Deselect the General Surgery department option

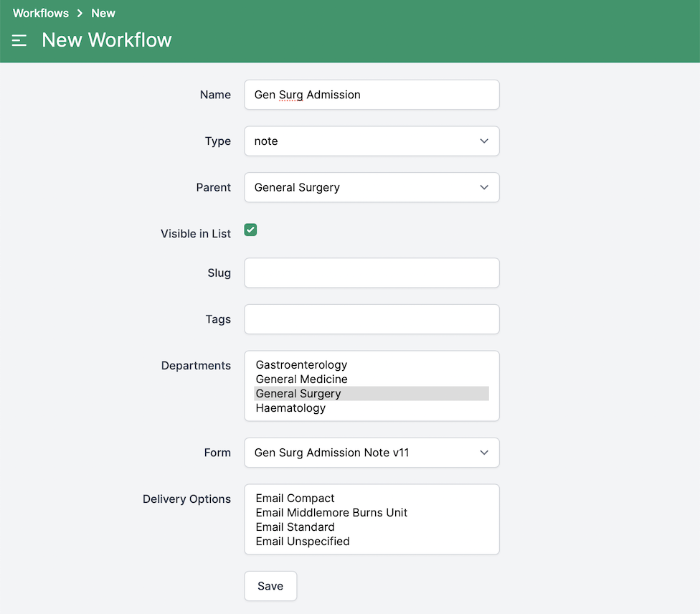point(298,394)
